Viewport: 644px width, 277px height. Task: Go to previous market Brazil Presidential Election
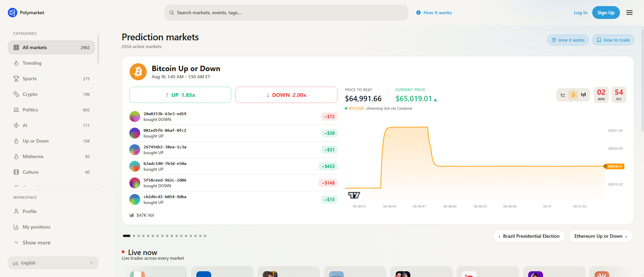529,236
